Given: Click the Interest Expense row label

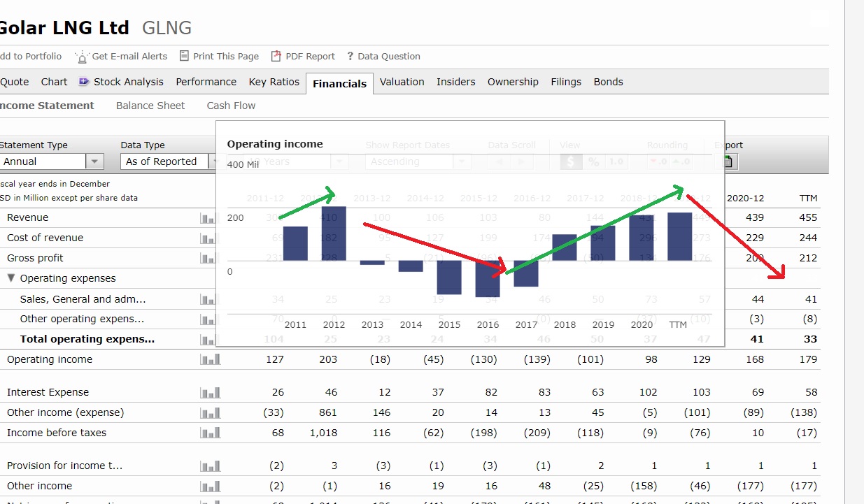Looking at the screenshot, I should coord(48,392).
